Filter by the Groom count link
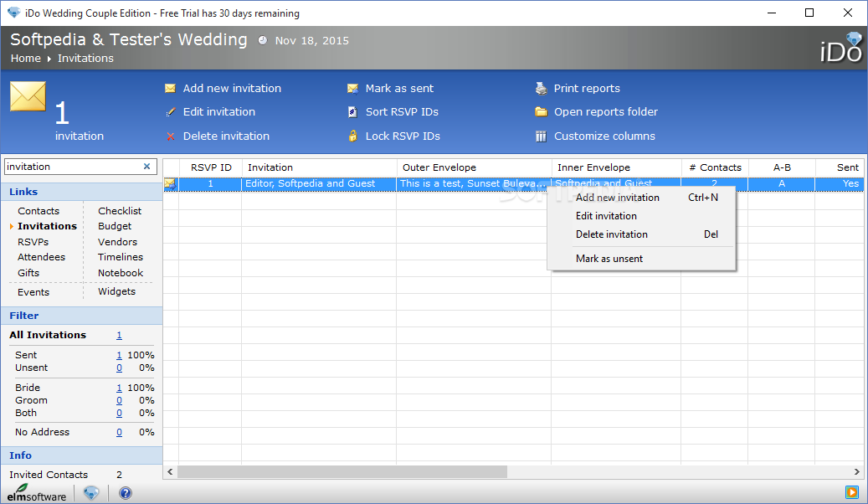 pos(119,400)
